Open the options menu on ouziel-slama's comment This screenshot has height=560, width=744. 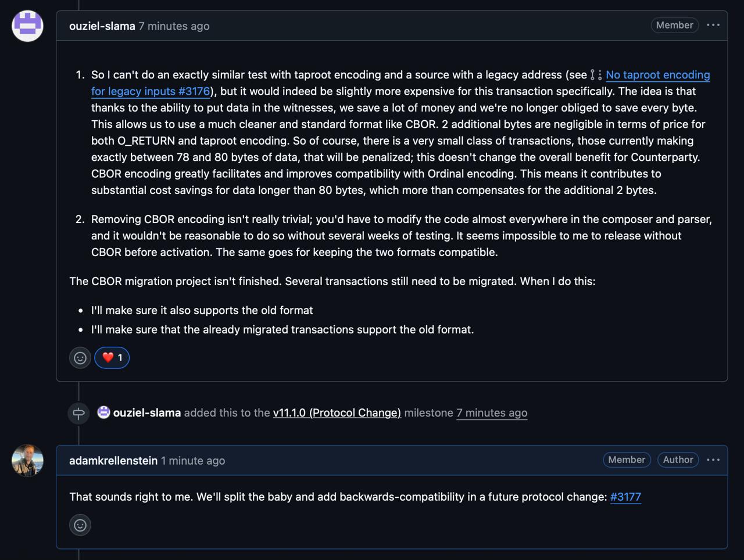point(713,25)
